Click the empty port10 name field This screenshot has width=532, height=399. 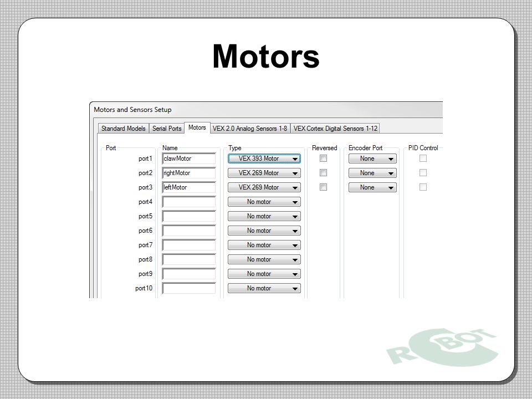[x=189, y=288]
